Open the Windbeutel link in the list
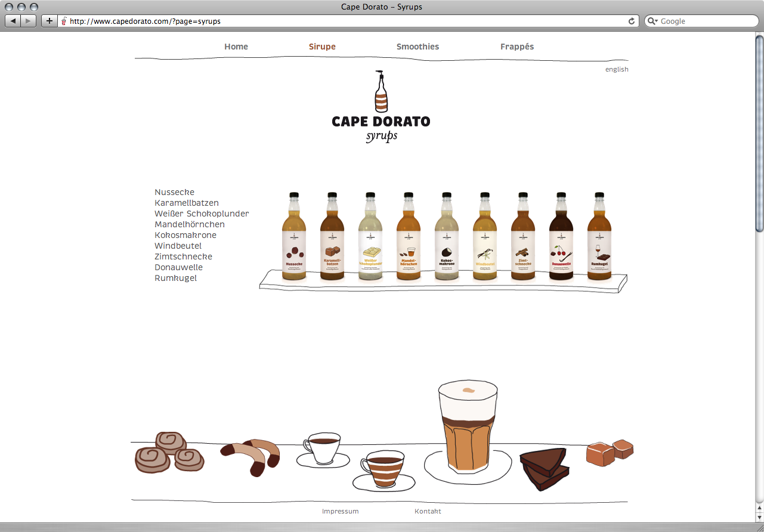Image resolution: width=764 pixels, height=532 pixels. (178, 246)
